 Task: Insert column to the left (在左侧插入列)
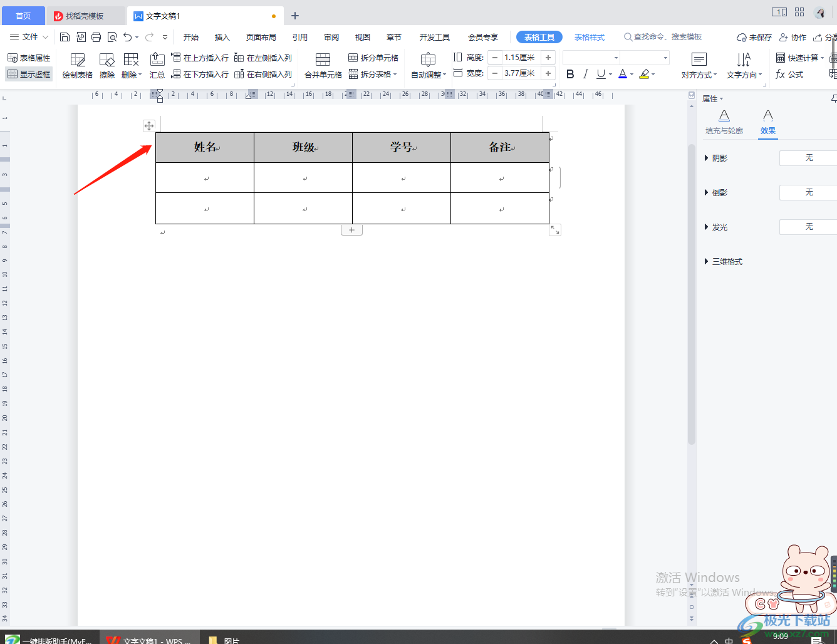(263, 58)
